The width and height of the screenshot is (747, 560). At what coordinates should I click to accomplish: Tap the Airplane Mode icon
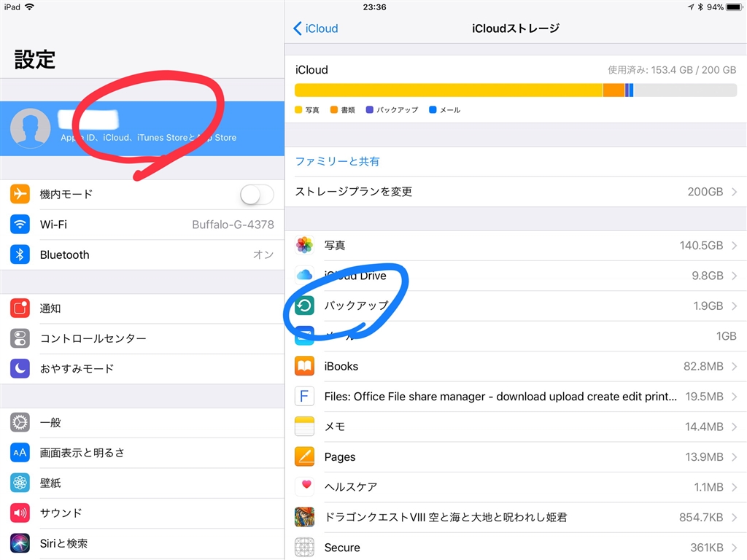coord(20,194)
